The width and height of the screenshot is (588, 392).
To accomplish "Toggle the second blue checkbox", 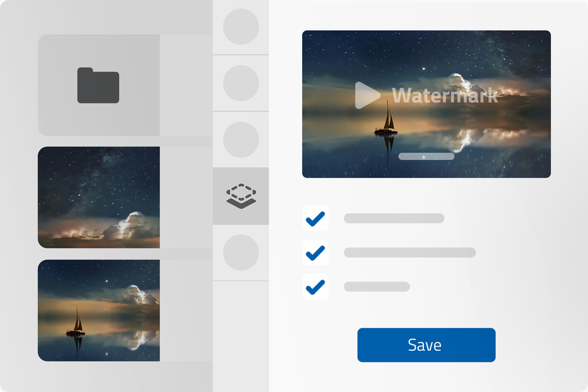I will click(315, 253).
